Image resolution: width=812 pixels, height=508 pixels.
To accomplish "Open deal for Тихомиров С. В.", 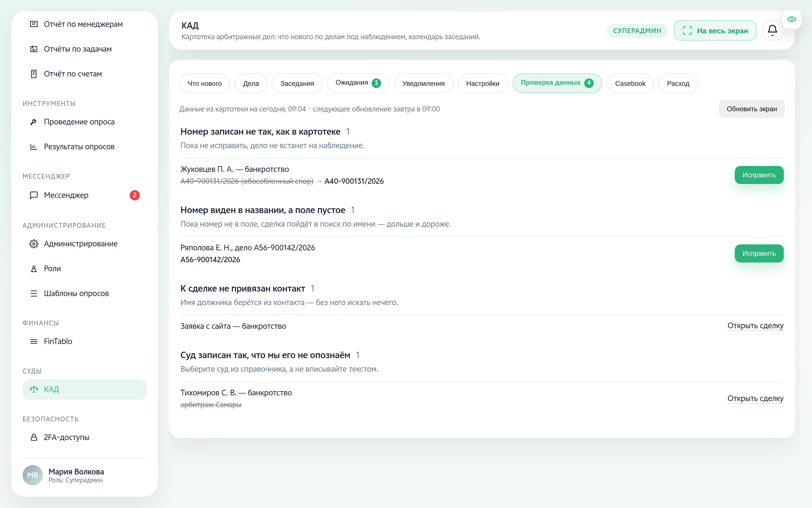I will (755, 398).
